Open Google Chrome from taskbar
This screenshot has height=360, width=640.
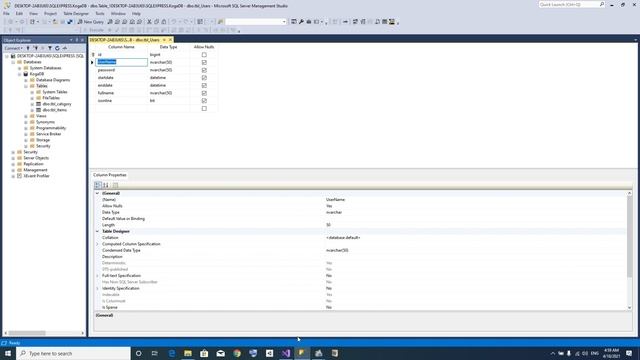click(237, 353)
